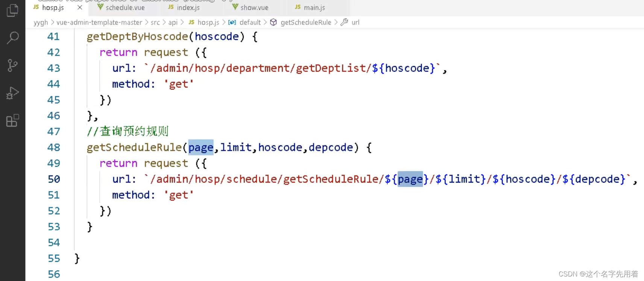Click the url breadcrumb property

tap(355, 23)
